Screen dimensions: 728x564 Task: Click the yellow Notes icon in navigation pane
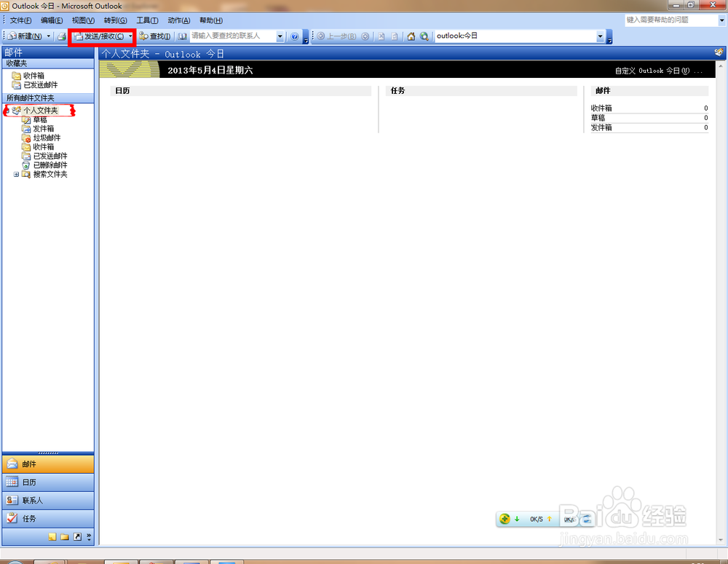click(x=52, y=537)
